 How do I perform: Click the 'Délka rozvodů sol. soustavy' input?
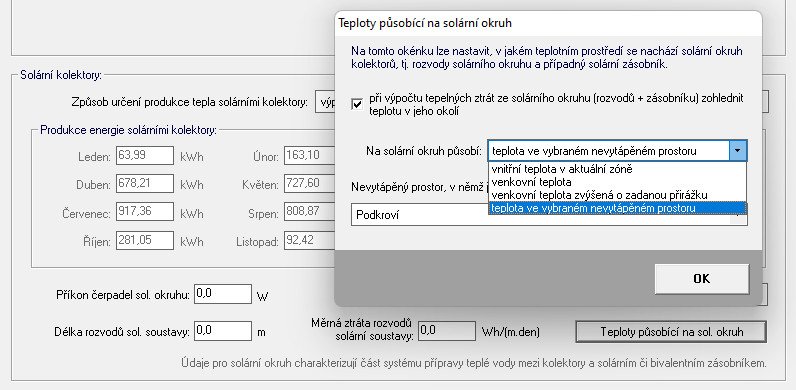(223, 331)
